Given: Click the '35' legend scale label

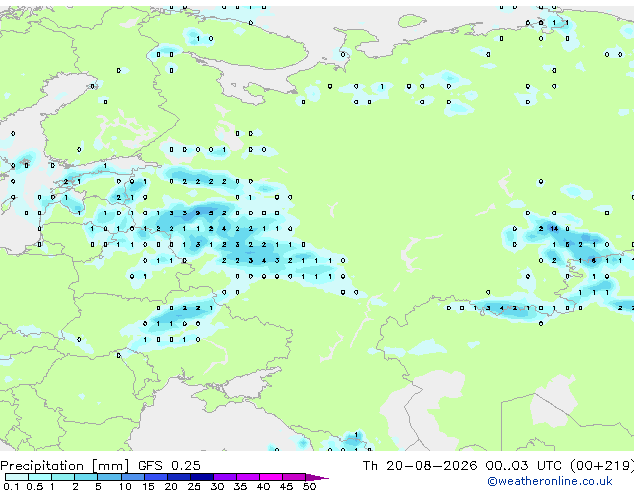Looking at the screenshot, I should click(x=241, y=486).
